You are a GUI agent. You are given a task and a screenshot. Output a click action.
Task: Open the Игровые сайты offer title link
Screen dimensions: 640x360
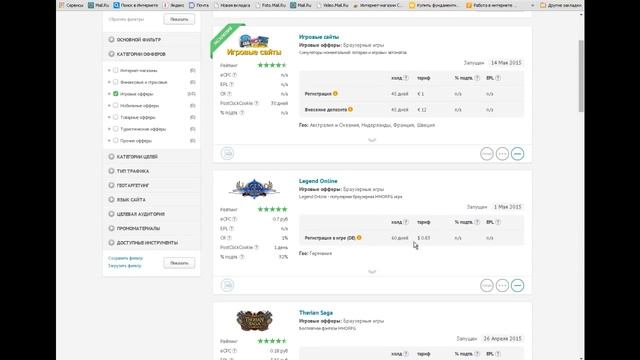(x=319, y=37)
